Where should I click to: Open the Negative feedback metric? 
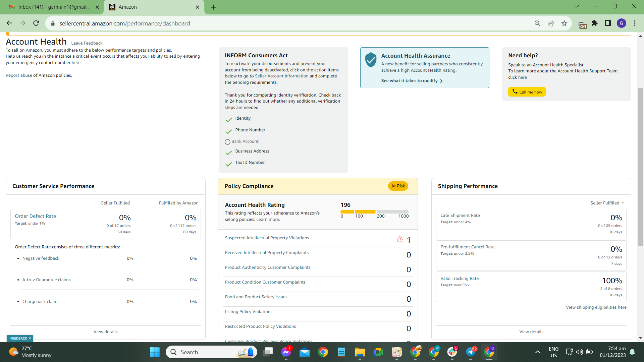[41, 258]
